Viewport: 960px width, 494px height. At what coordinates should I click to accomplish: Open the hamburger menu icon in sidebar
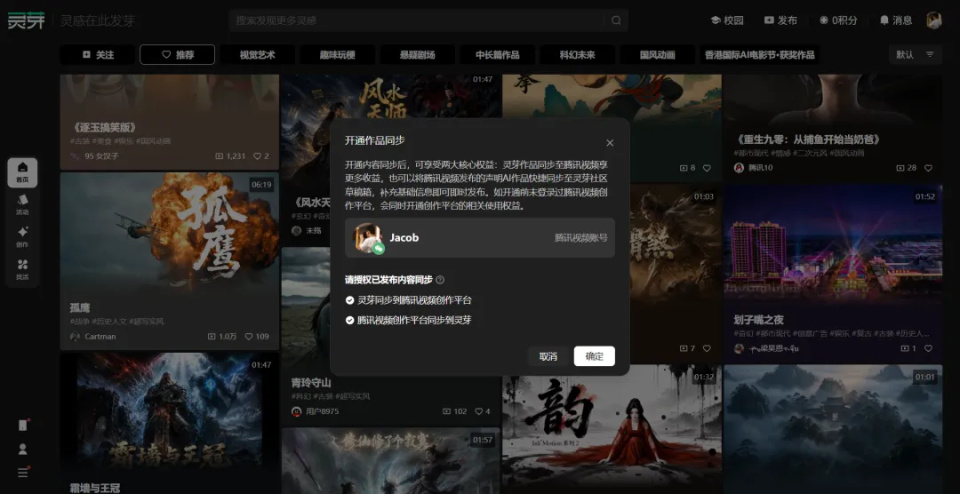point(23,473)
